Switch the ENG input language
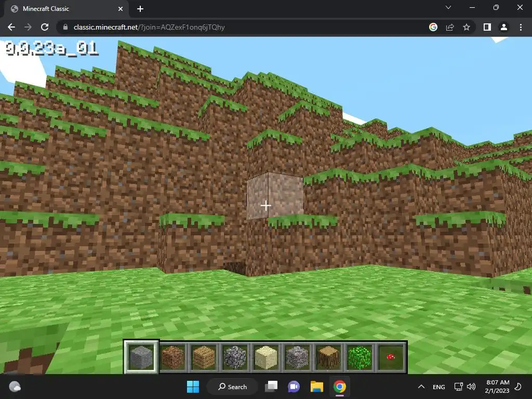The image size is (532, 399). [438, 387]
